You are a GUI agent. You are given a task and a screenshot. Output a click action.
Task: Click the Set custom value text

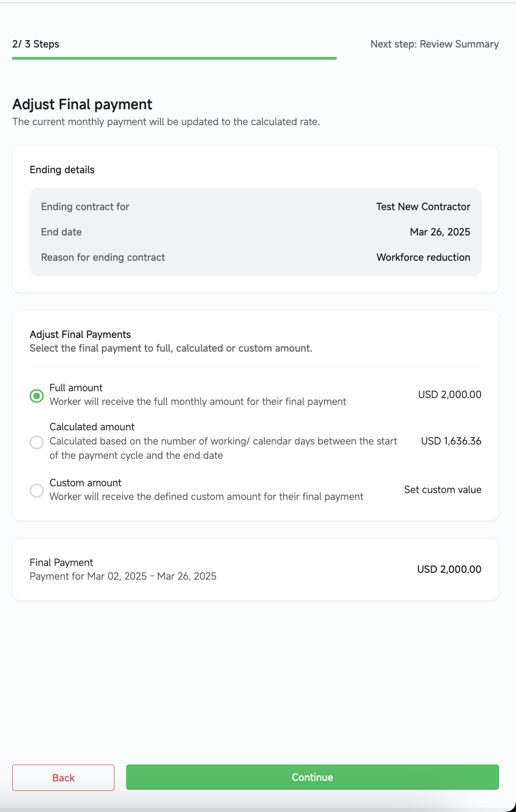point(443,489)
